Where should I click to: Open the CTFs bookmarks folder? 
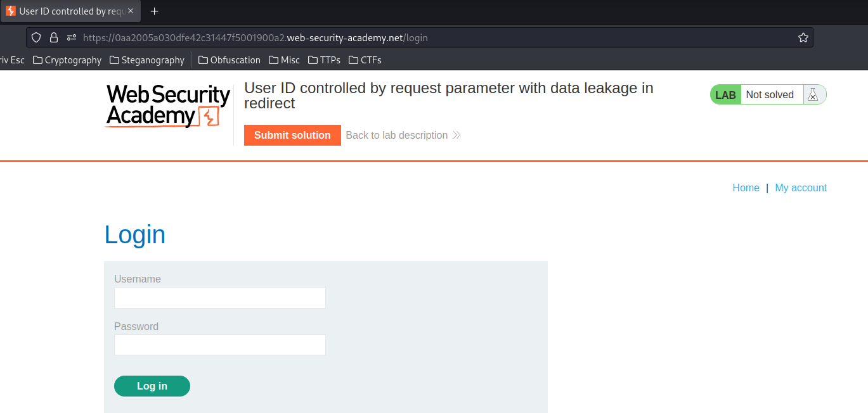point(365,60)
